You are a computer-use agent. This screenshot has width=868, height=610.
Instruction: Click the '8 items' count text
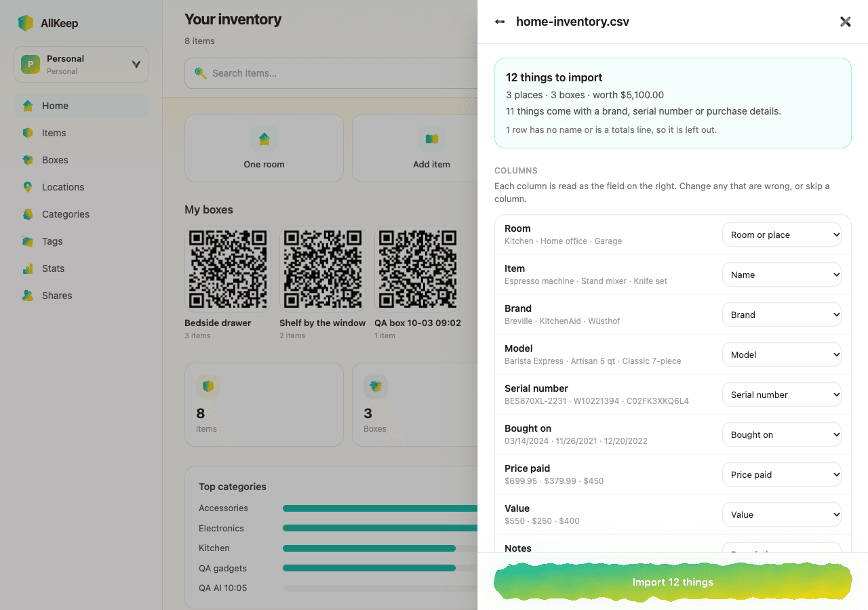point(199,41)
